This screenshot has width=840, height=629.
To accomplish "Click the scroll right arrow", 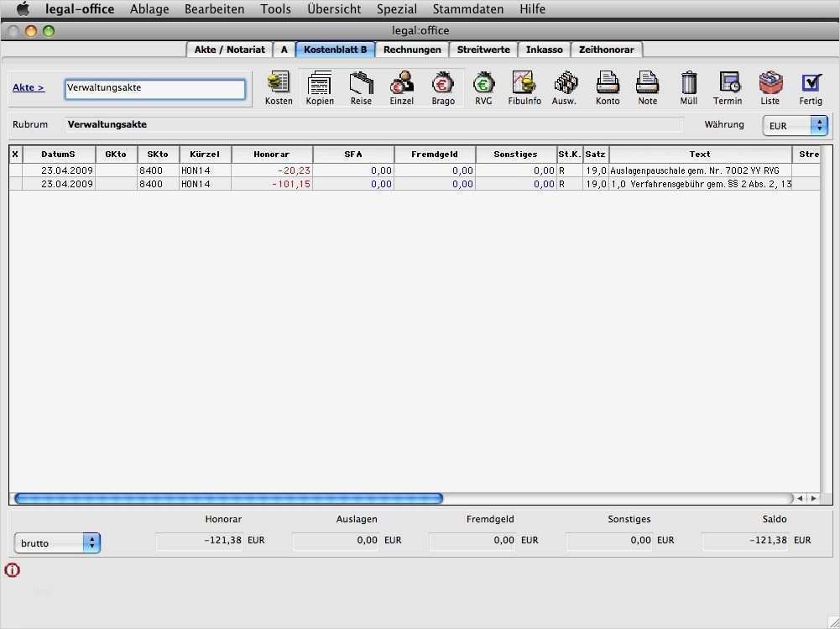I will pos(814,498).
